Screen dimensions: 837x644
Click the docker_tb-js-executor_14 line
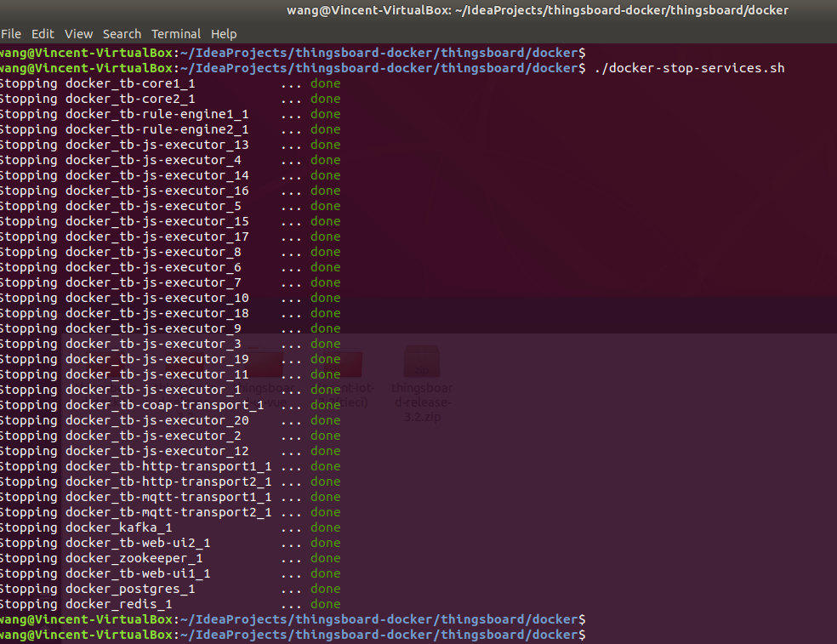click(x=170, y=176)
